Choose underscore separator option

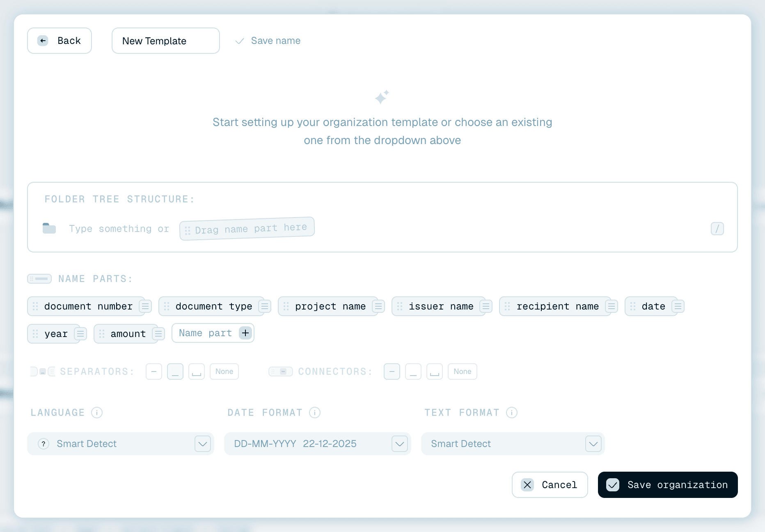pos(175,371)
